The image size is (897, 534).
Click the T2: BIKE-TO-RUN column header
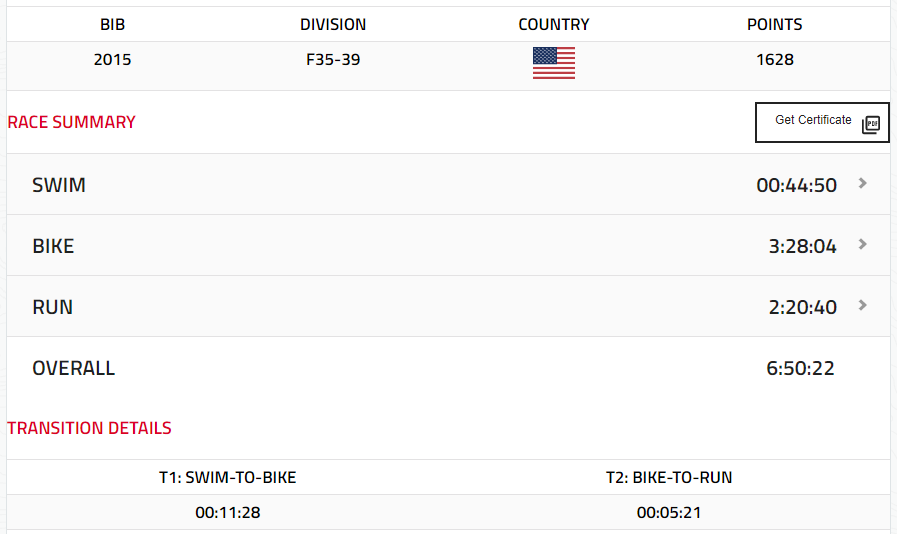[669, 477]
